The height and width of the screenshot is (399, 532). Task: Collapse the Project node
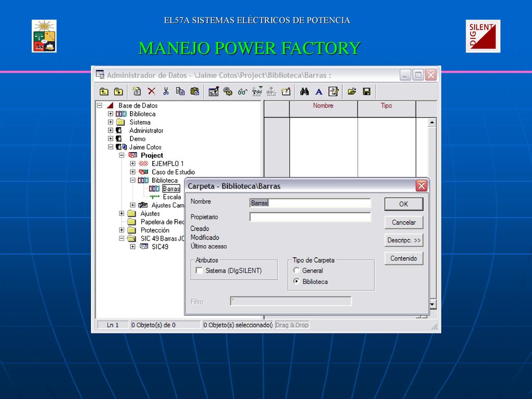tap(122, 155)
